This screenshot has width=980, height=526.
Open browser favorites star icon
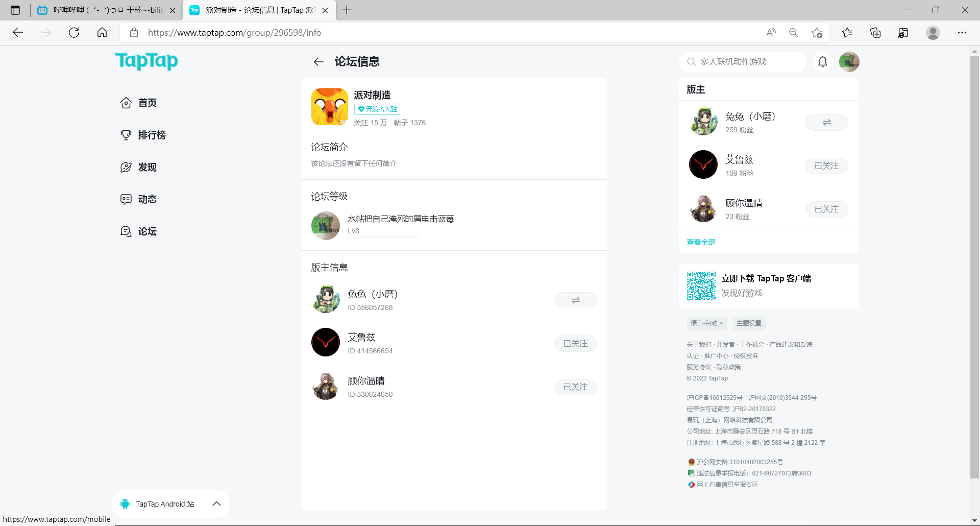[x=847, y=33]
